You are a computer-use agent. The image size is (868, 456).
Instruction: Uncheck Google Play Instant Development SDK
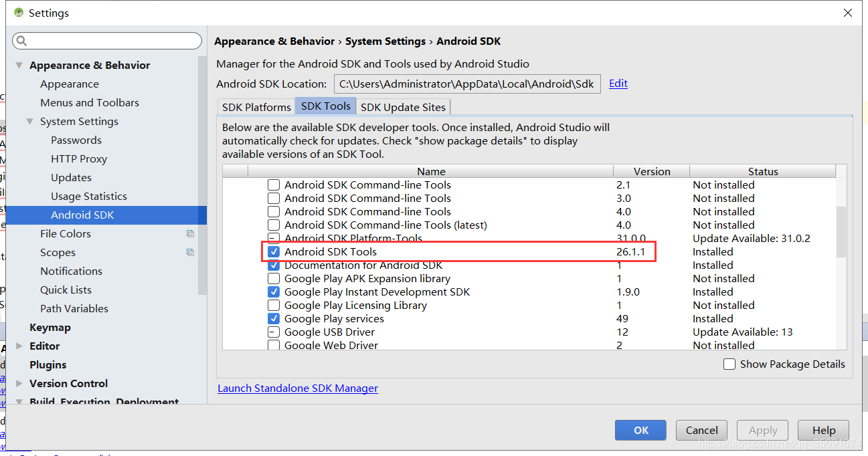tap(274, 292)
